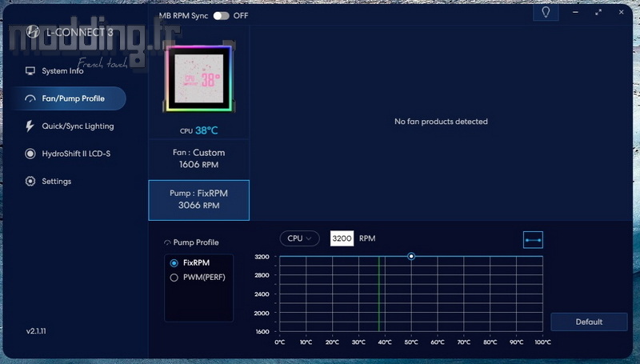This screenshot has height=364, width=640.
Task: Click the 3200 RPM input field
Action: tap(342, 238)
